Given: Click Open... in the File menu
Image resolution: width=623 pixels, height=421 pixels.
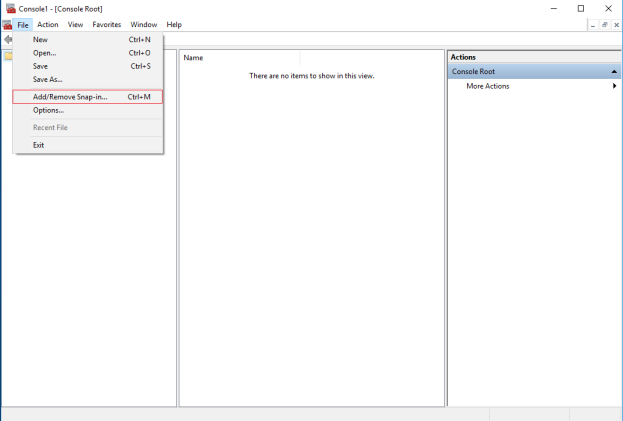Looking at the screenshot, I should (x=44, y=53).
